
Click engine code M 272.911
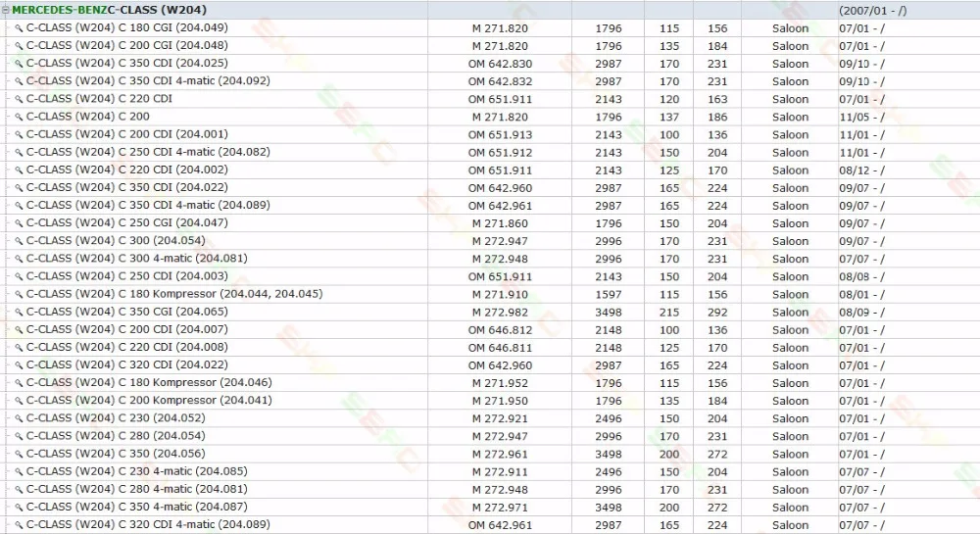click(500, 471)
